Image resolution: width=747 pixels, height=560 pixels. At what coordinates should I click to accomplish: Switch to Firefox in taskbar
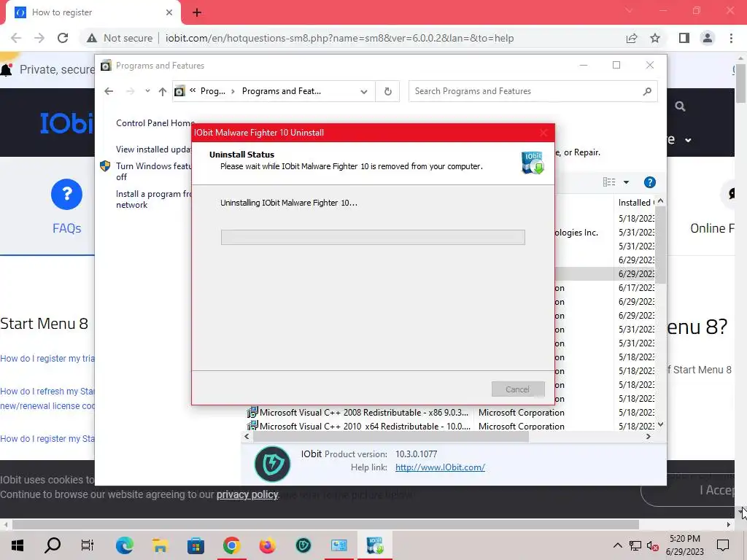pyautogui.click(x=267, y=545)
